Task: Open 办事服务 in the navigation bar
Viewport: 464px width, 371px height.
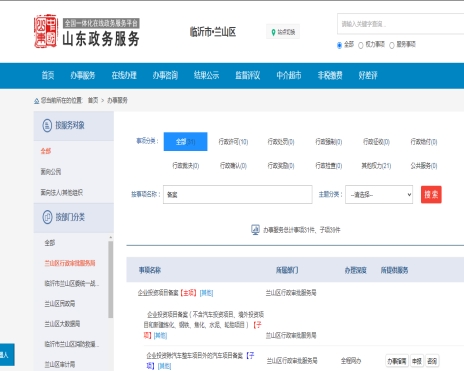Action: pyautogui.click(x=83, y=75)
